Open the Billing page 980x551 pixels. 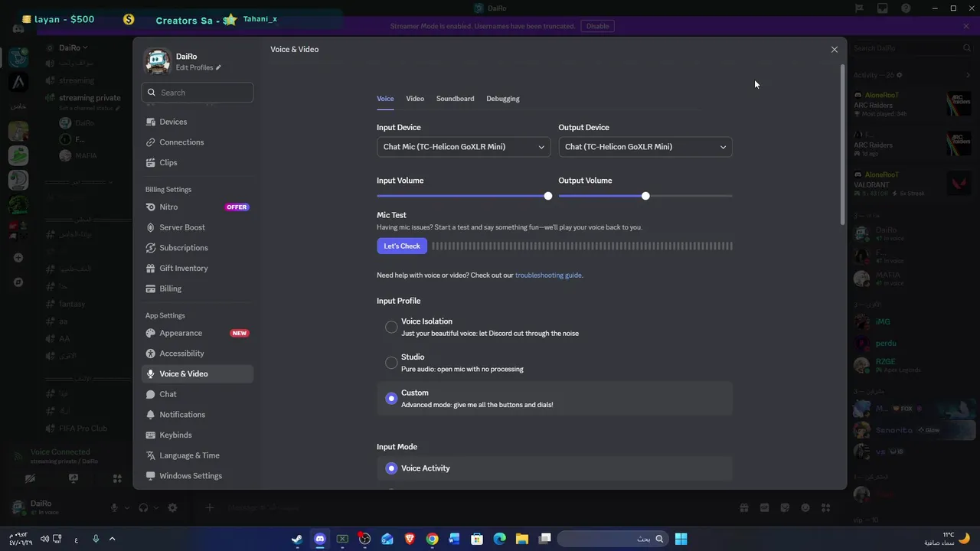point(197,289)
